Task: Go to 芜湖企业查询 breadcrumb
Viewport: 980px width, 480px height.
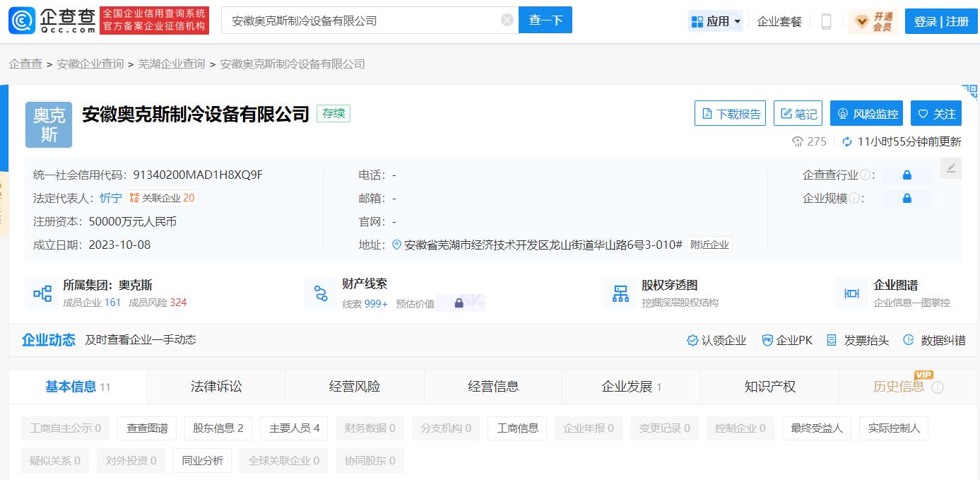Action: [172, 64]
